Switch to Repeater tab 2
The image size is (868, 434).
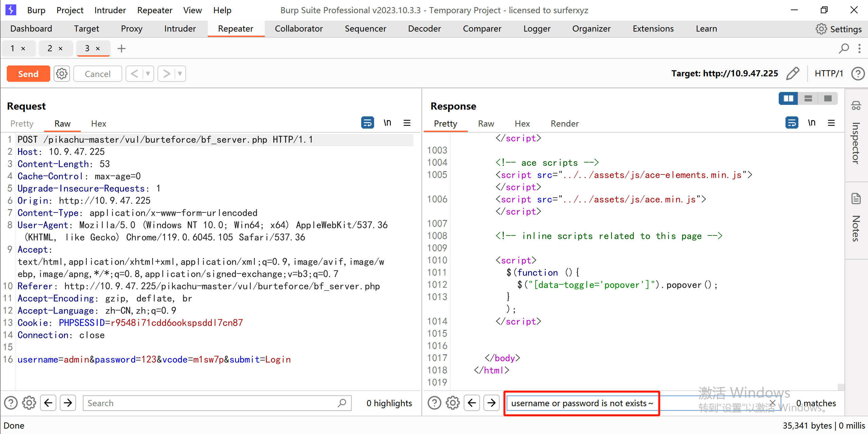(50, 49)
